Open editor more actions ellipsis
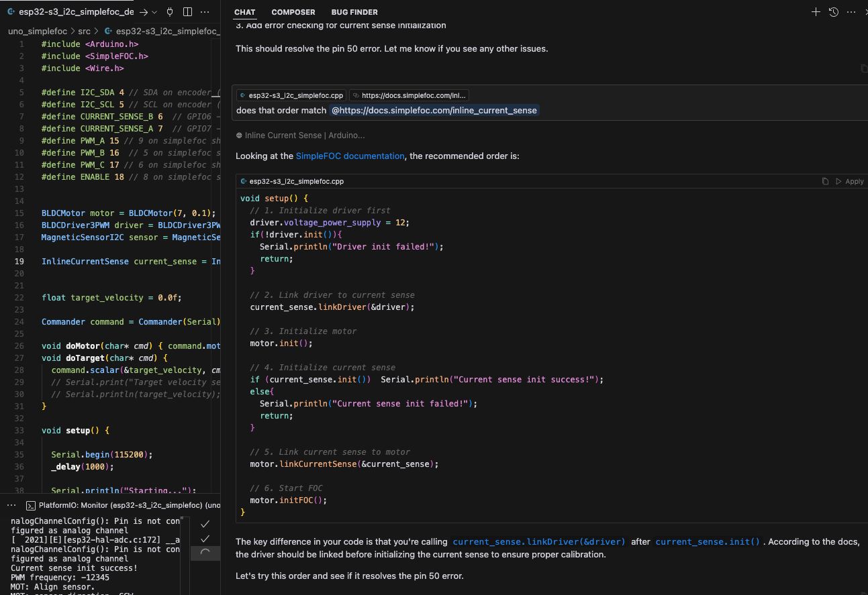This screenshot has width=868, height=595. (x=205, y=12)
